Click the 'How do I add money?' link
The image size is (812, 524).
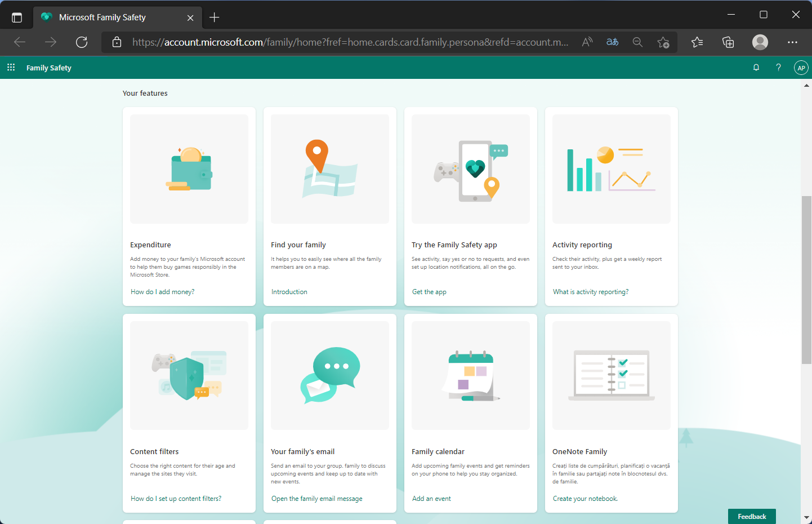coord(162,292)
